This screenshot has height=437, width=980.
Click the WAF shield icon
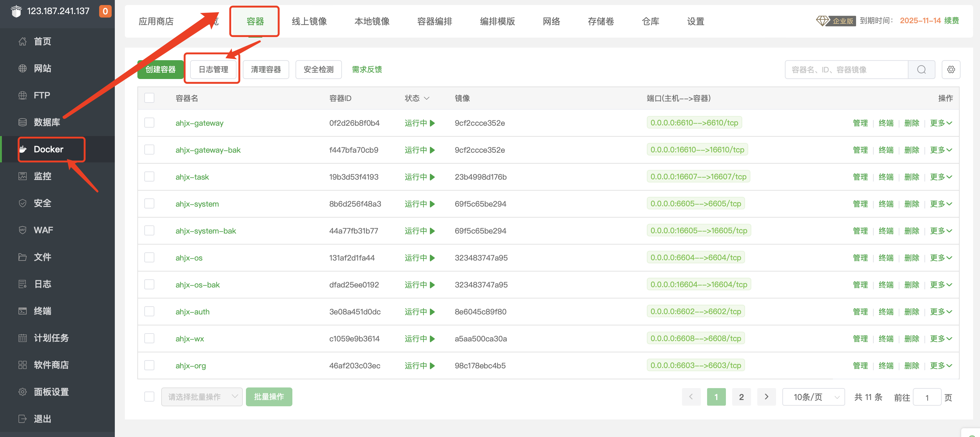tap(23, 230)
